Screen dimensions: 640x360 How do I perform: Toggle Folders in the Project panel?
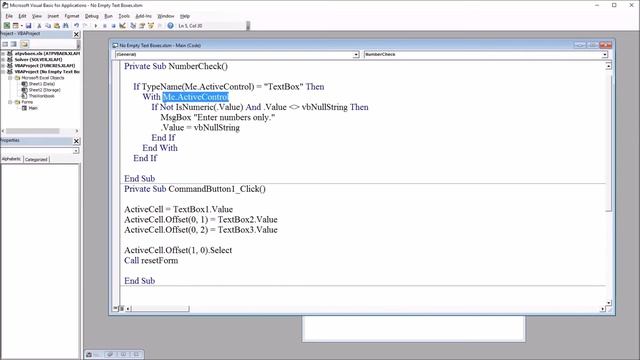24,44
